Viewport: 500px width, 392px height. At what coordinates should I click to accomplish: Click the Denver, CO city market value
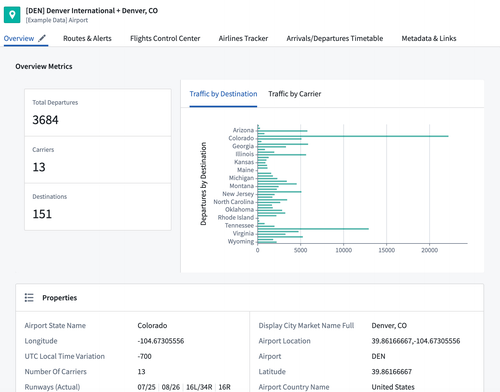(389, 326)
